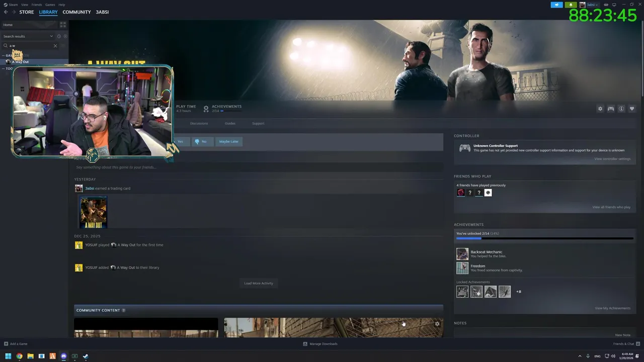Create a New Note
644x362 pixels.
(x=622, y=335)
